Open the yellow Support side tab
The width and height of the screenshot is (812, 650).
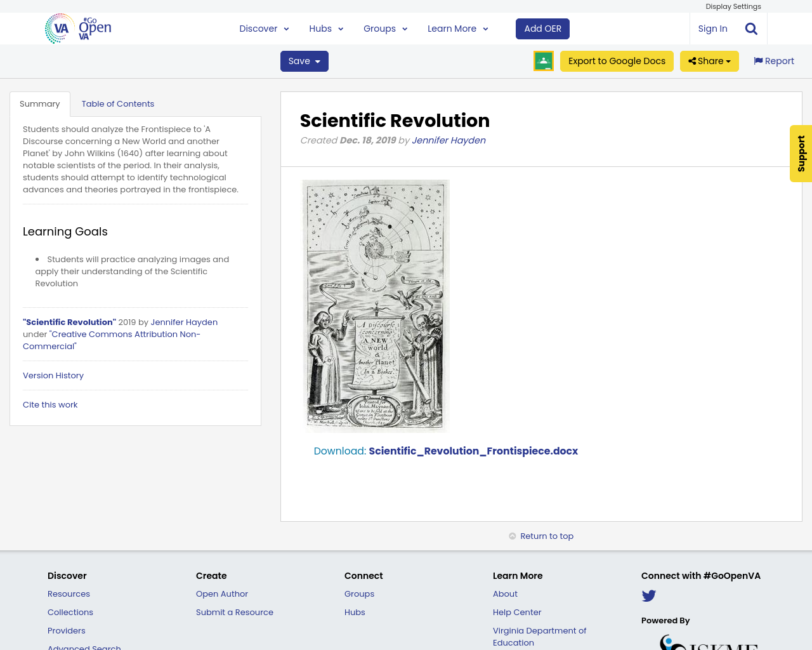801,154
